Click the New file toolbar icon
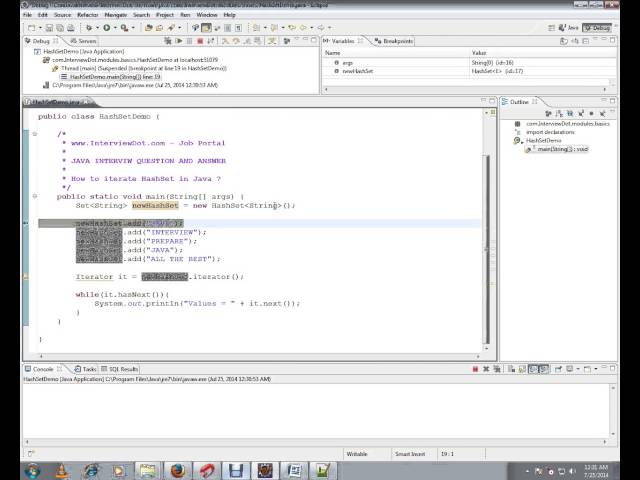The image size is (640, 480). [x=31, y=28]
